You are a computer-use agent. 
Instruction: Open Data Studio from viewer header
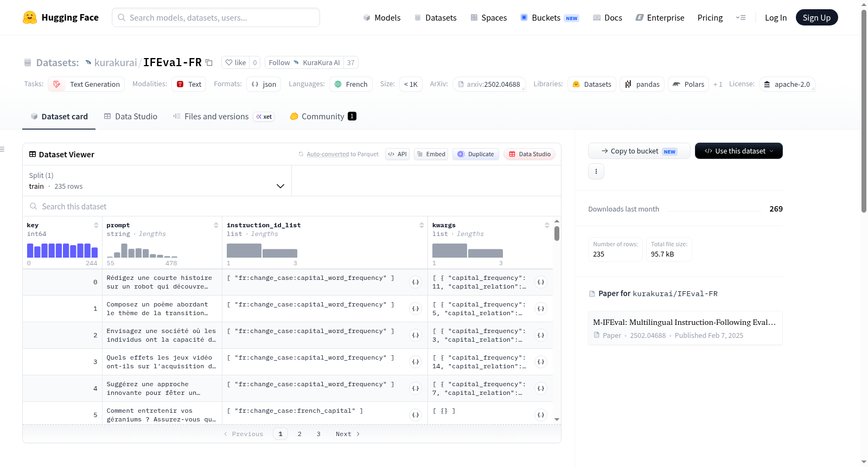pos(529,154)
